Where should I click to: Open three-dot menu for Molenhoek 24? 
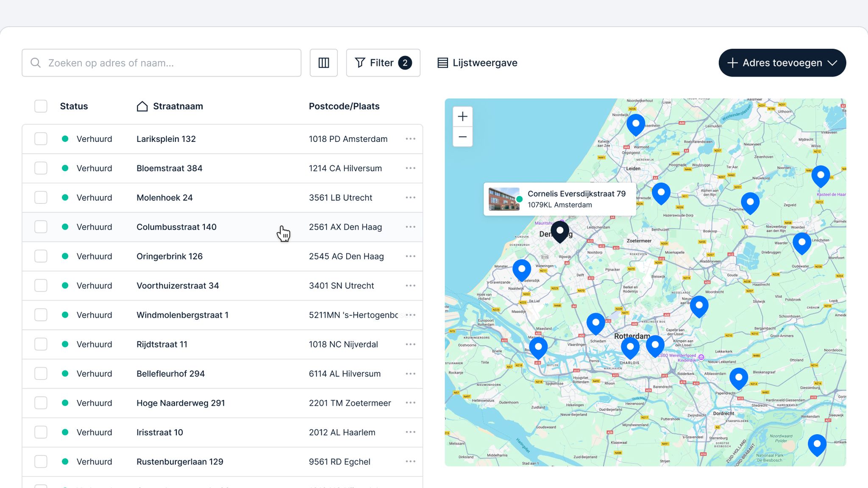pyautogui.click(x=410, y=197)
